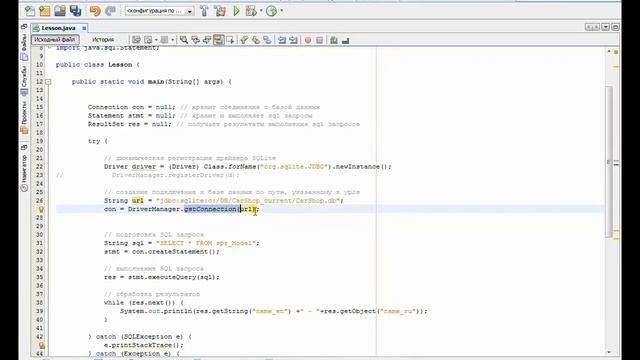Click the vertical editor scrollbar thumb
The width and height of the screenshot is (640, 360).
609,161
